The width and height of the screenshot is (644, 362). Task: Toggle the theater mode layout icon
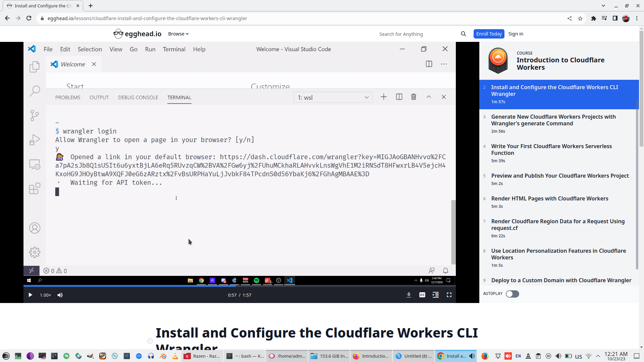click(x=435, y=295)
